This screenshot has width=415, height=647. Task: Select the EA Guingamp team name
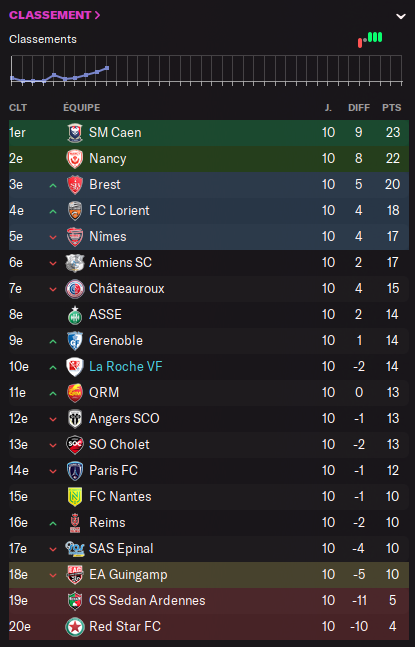tap(128, 575)
